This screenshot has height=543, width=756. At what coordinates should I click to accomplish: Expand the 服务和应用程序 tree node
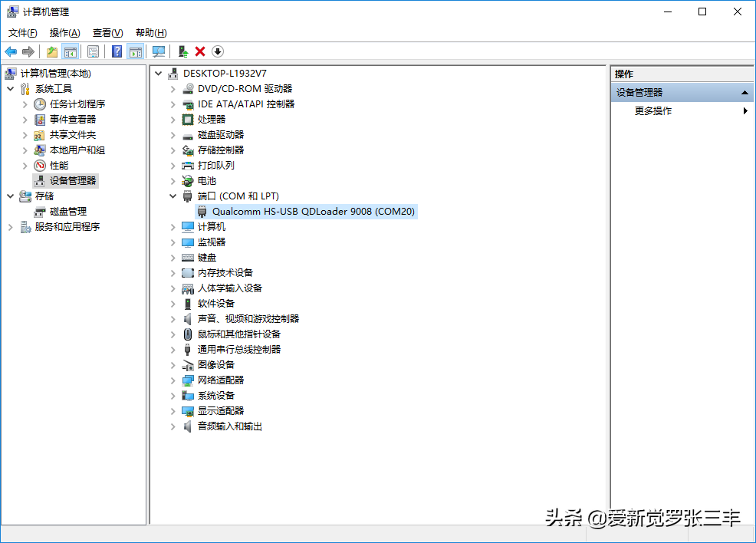click(11, 227)
